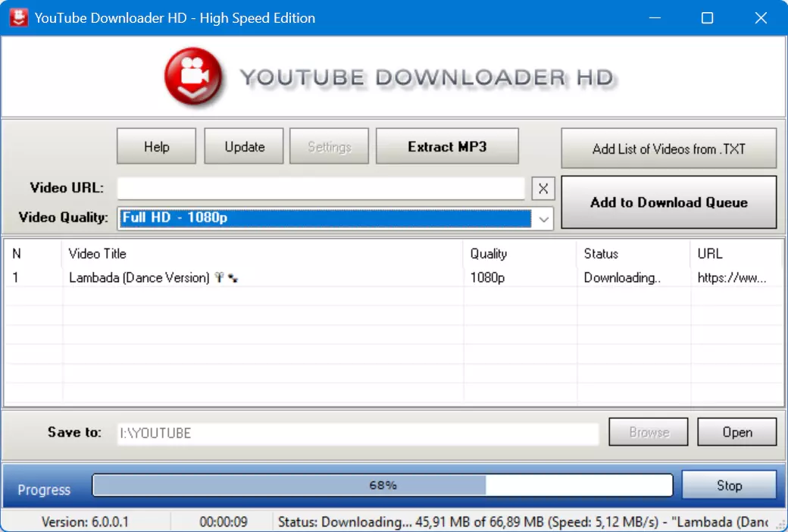788x532 pixels.
Task: Click Extract MP3 button
Action: coord(447,146)
